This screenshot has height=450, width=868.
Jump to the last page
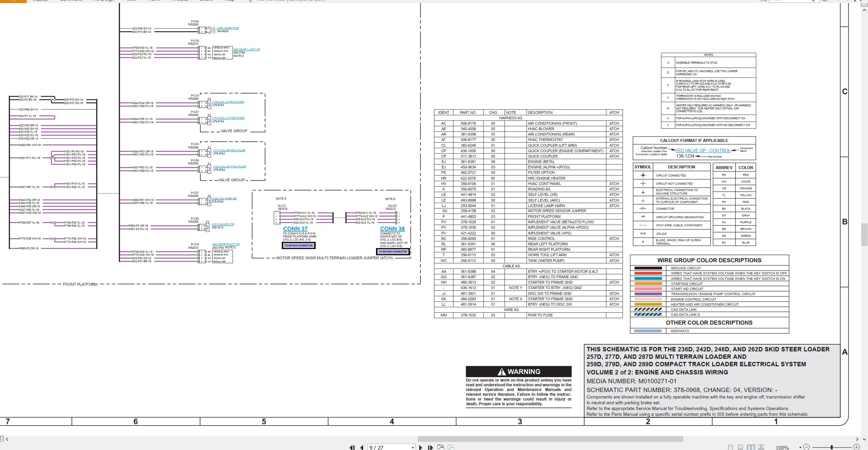click(431, 447)
